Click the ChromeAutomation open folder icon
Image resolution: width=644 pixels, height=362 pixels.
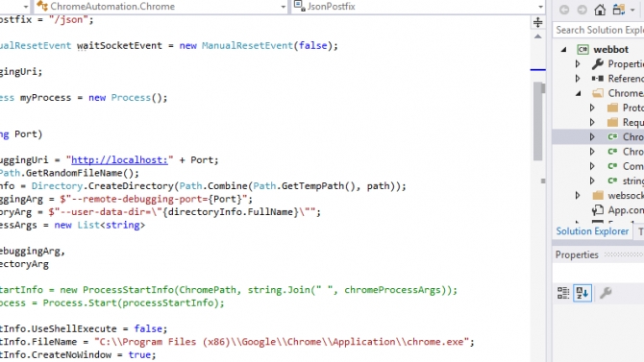pos(598,93)
